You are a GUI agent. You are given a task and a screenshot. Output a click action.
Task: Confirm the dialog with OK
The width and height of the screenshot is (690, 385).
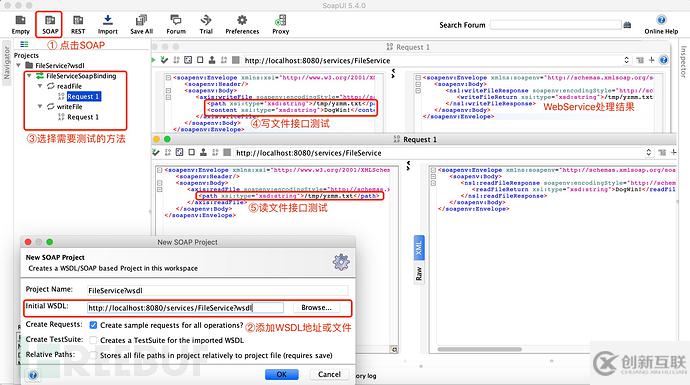282,374
